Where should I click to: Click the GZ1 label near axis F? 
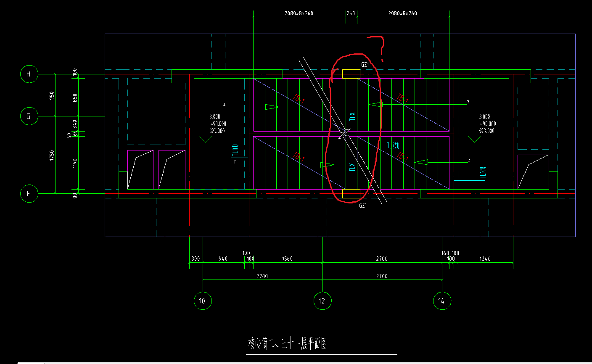click(x=363, y=206)
